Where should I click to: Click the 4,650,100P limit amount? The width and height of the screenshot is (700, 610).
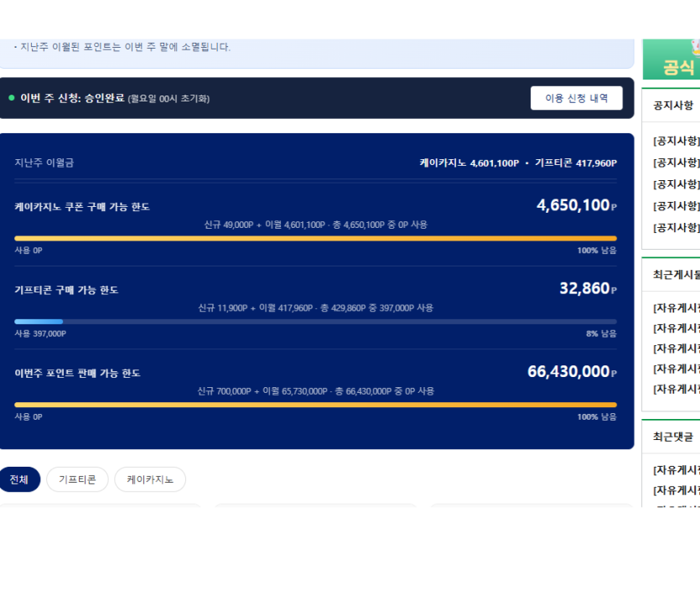point(577,204)
